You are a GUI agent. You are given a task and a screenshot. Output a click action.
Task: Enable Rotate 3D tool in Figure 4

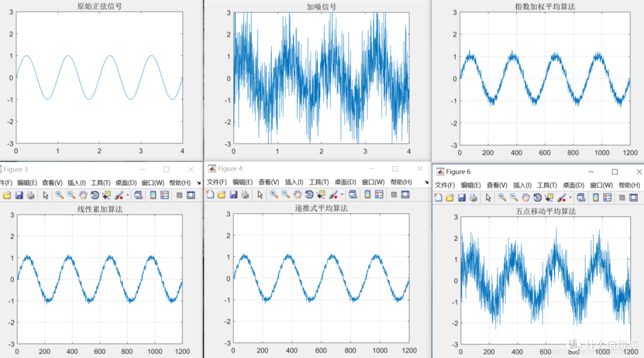tap(309, 194)
